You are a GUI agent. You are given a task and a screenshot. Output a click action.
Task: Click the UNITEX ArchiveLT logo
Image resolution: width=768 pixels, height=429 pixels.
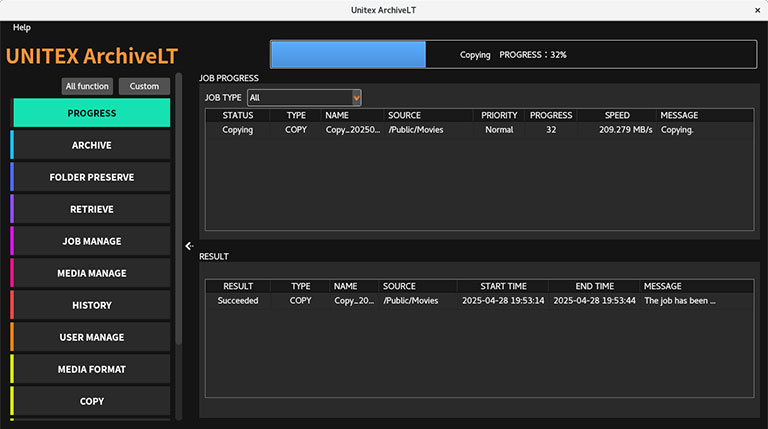(92, 56)
